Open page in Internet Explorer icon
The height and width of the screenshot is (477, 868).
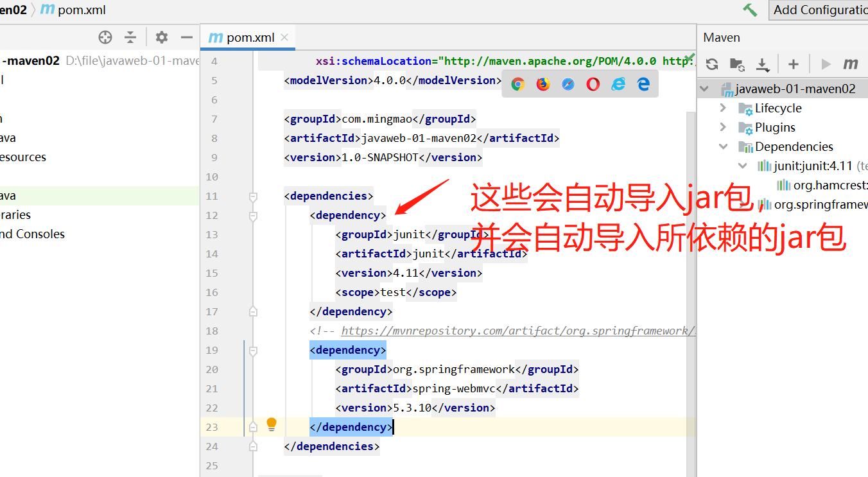(x=618, y=83)
